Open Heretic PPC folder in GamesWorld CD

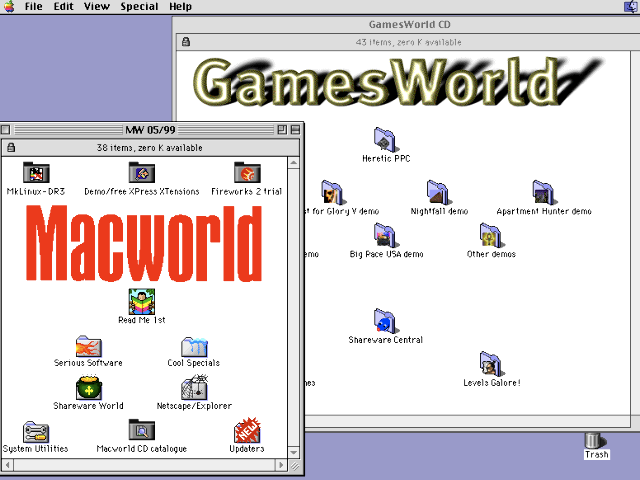tap(384, 140)
